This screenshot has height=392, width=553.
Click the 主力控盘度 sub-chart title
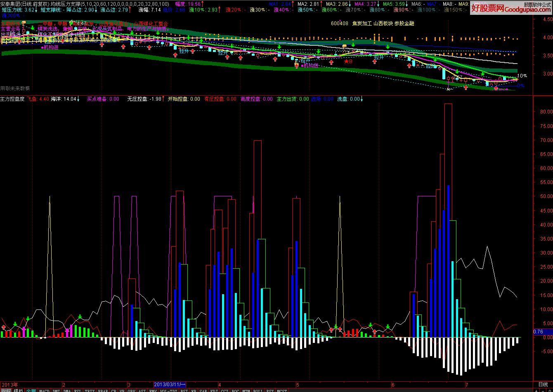tap(12, 99)
